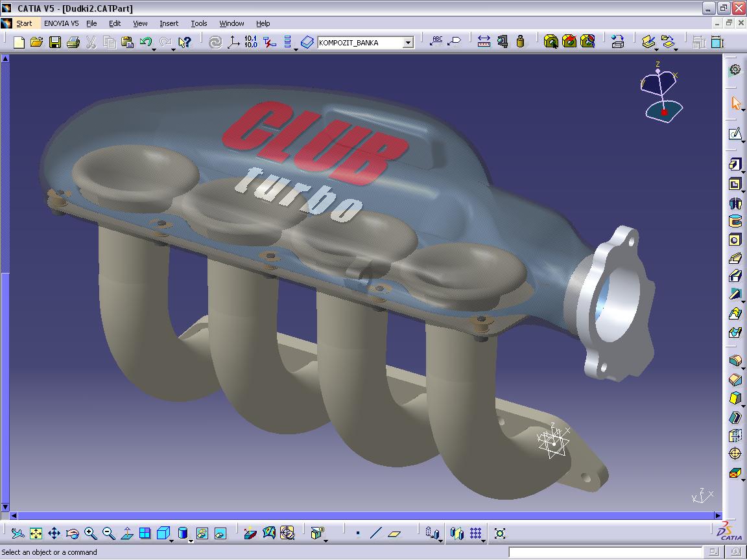Toggle Swap Visible Space view
Screen dimensions: 747x560
[x=220, y=533]
